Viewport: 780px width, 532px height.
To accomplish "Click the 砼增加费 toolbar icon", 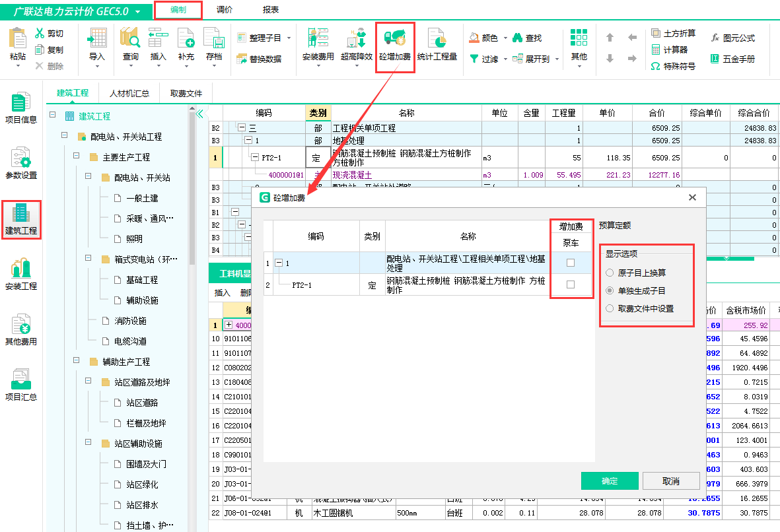I will click(x=394, y=45).
